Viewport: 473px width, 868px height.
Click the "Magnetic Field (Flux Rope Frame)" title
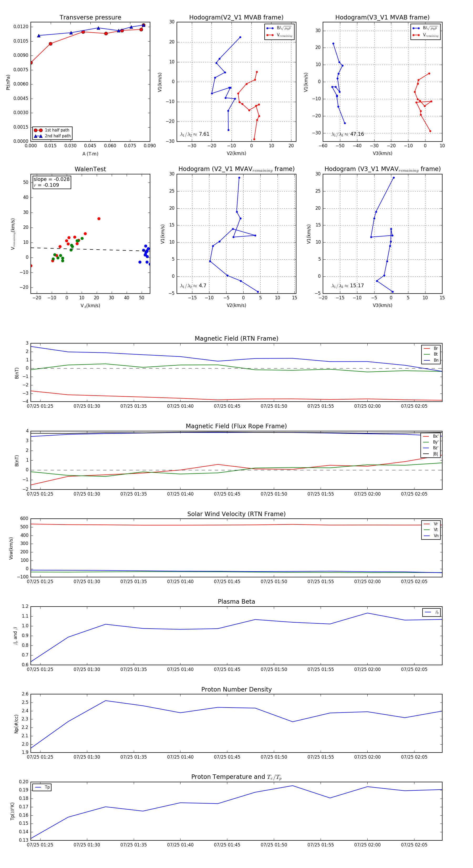(x=236, y=426)
